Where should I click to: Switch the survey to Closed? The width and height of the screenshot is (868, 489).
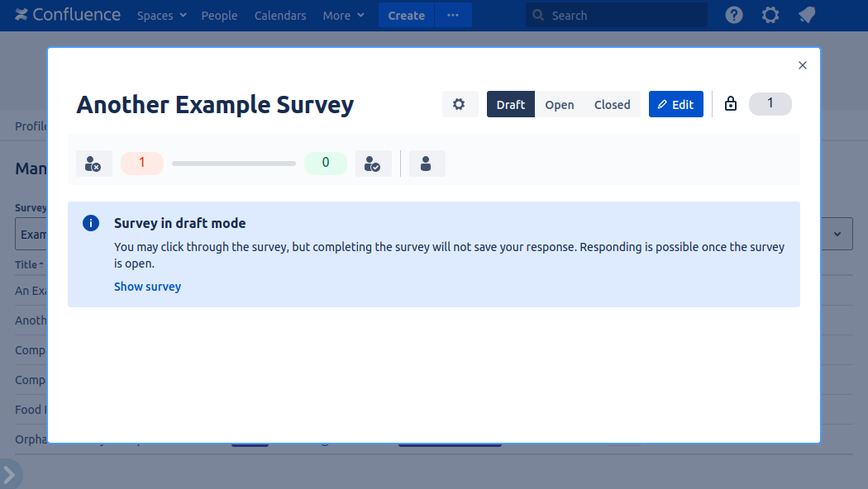(x=612, y=104)
